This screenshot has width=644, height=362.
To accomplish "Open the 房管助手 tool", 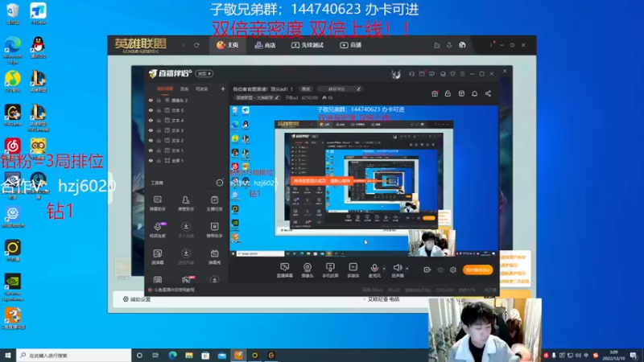I will pos(186,204).
